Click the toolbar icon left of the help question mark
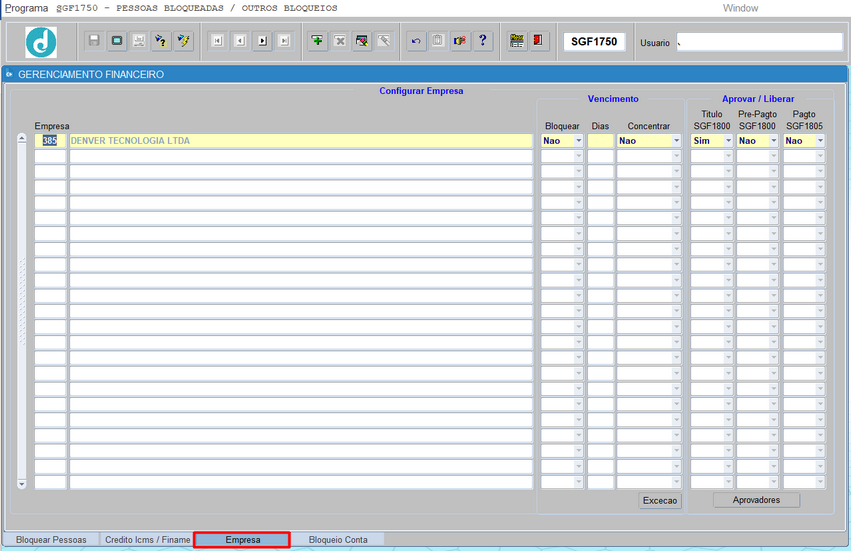The width and height of the screenshot is (851, 551). tap(460, 41)
